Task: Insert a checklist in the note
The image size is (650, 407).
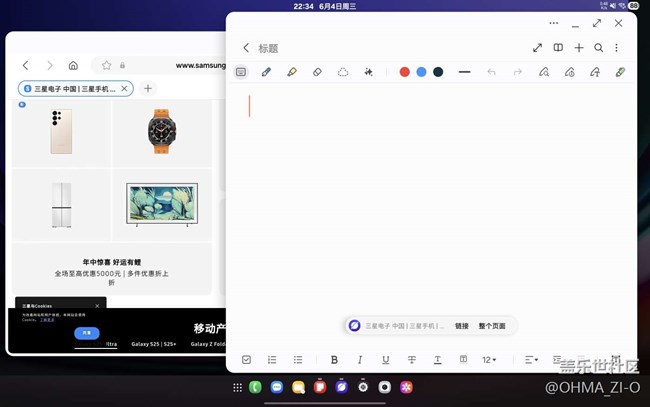Action: point(246,360)
